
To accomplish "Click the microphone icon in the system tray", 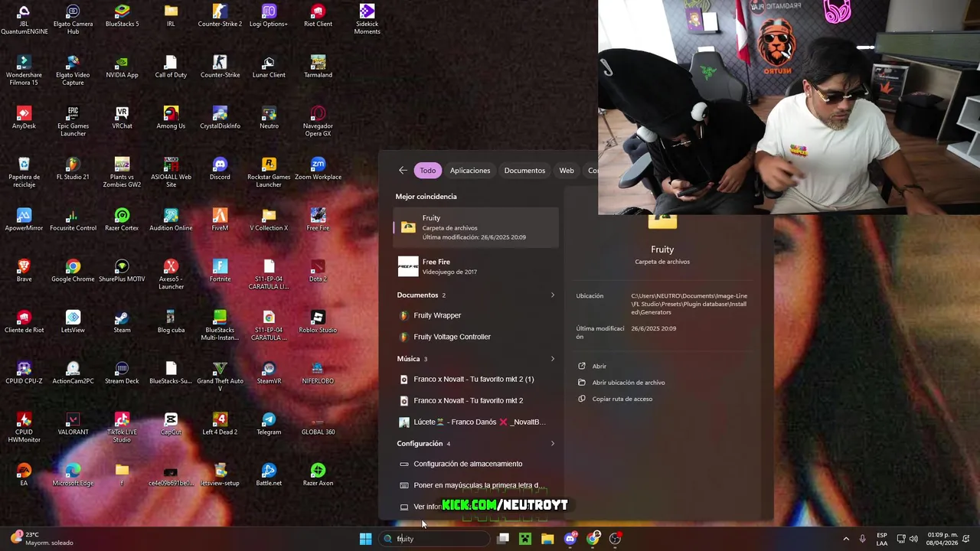I will [x=863, y=539].
